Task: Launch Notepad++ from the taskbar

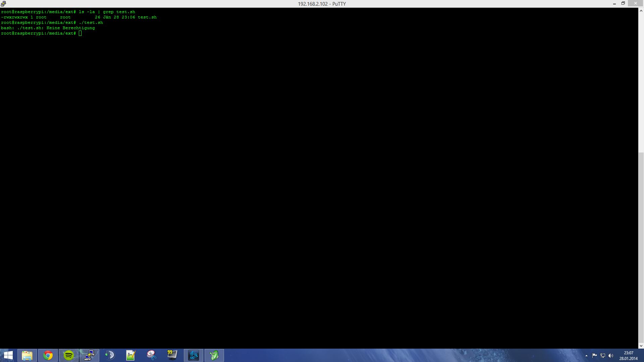Action: pos(131,355)
